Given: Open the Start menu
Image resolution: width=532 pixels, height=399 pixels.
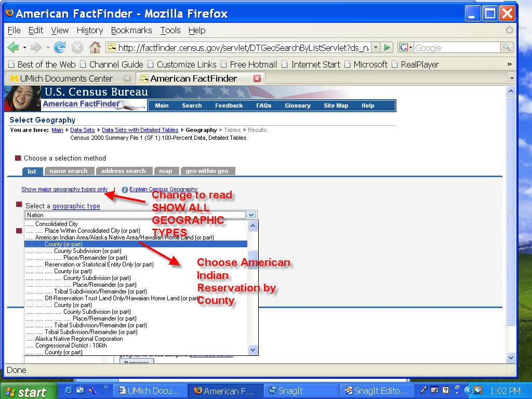Looking at the screenshot, I should point(26,391).
